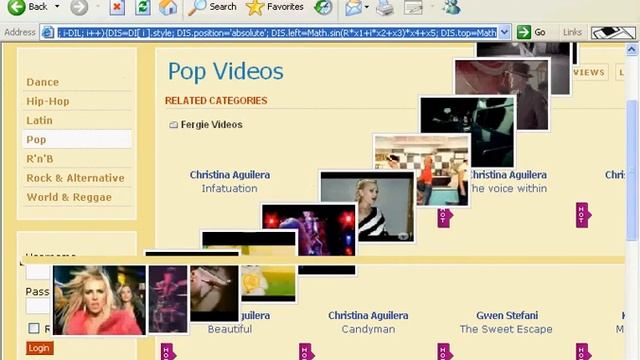Click the green Back arrow icon
640x360 pixels.
pyautogui.click(x=16, y=7)
